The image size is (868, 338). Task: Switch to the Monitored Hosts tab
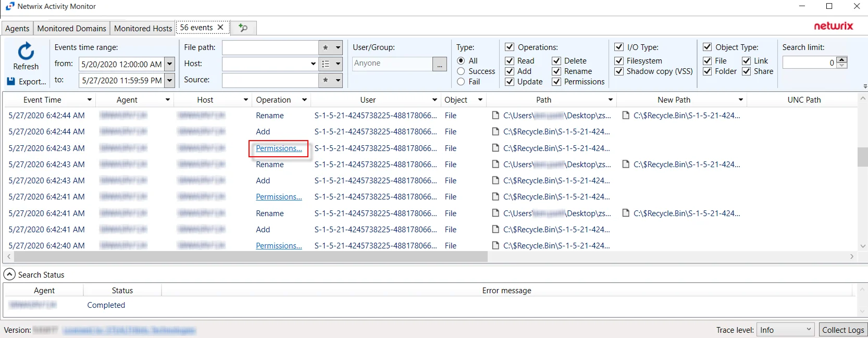143,28
